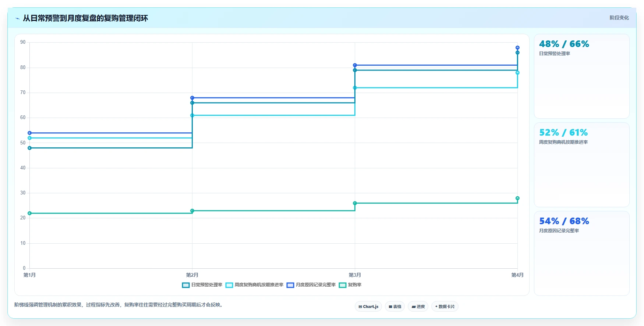Click the 周度复购商机按期推进率 legend color box
This screenshot has height=326, width=644.
coord(229,285)
